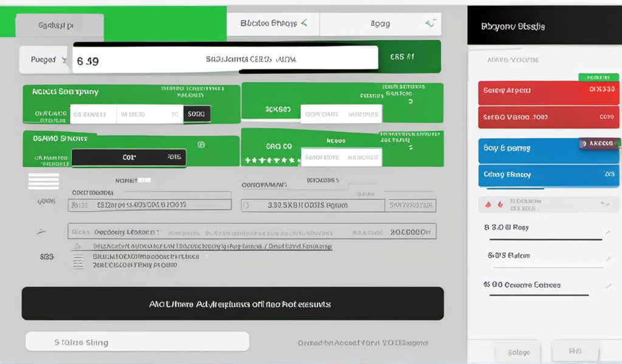This screenshot has width=622, height=364.
Task: Toggle the checkmark on the sidebar row above the thick dark underline
Action: click(x=607, y=232)
